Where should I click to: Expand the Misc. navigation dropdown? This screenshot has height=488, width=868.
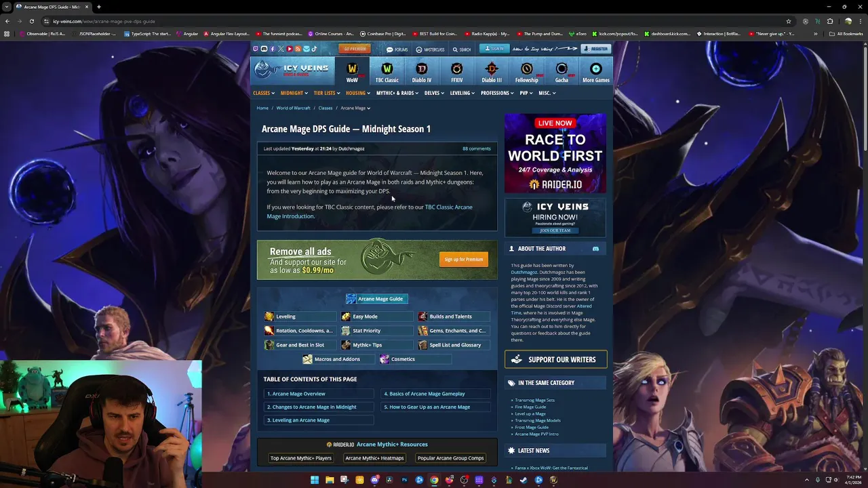(x=547, y=93)
